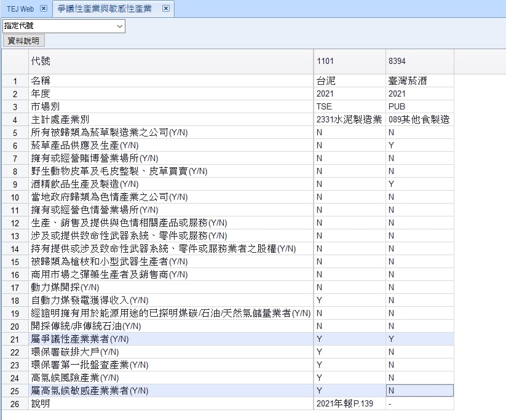506x420 pixels.
Task: Close the TEJ Web tab
Action: (x=43, y=9)
